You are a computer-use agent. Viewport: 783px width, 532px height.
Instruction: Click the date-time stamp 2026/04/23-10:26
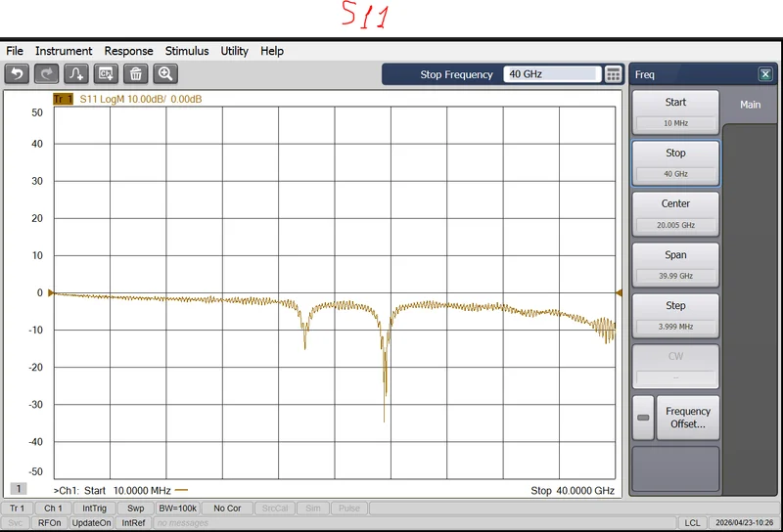744,522
